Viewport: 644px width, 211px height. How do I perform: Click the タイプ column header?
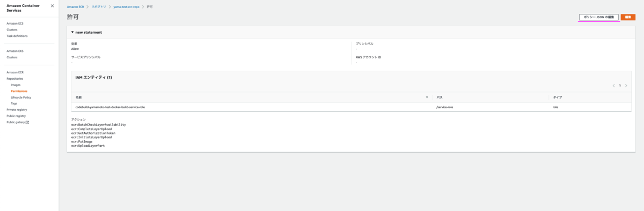click(557, 97)
